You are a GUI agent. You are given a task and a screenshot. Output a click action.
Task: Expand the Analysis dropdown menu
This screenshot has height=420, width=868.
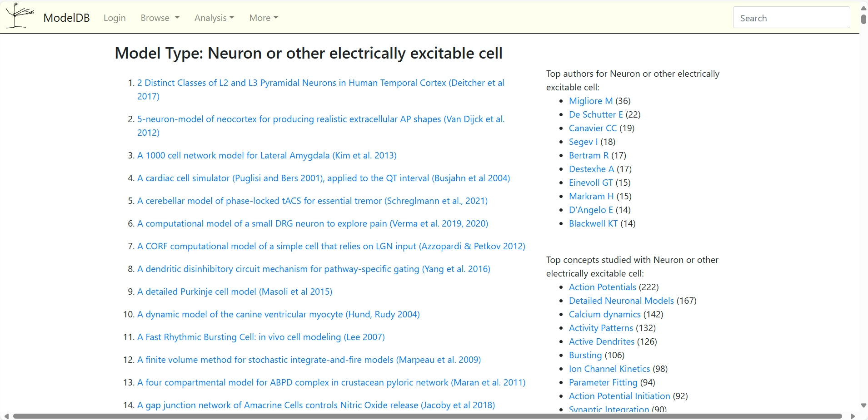point(214,18)
